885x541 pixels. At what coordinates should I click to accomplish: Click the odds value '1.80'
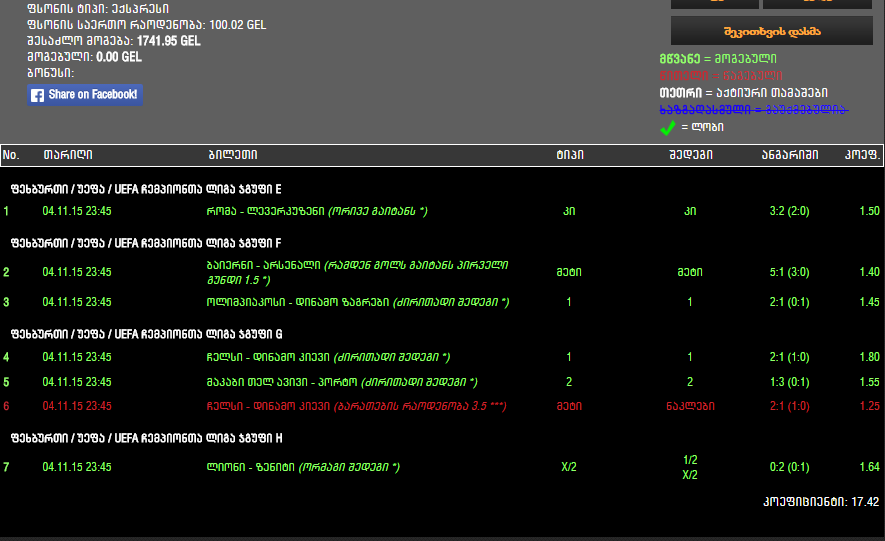pos(869,357)
